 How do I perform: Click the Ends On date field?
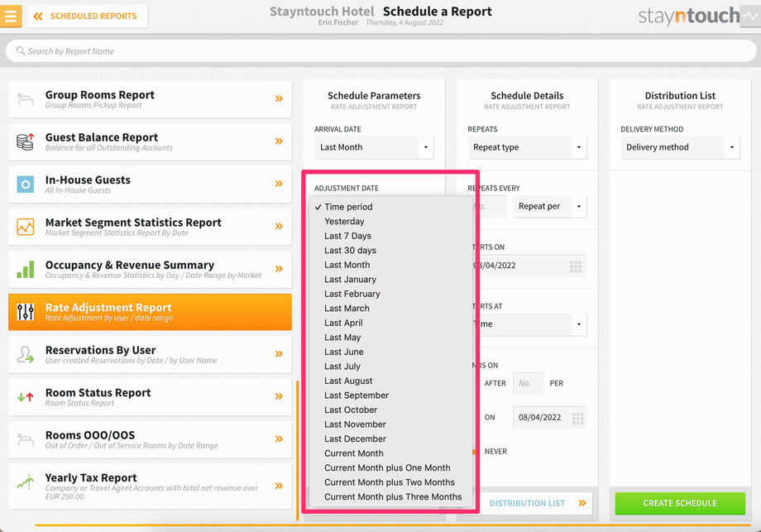point(549,418)
